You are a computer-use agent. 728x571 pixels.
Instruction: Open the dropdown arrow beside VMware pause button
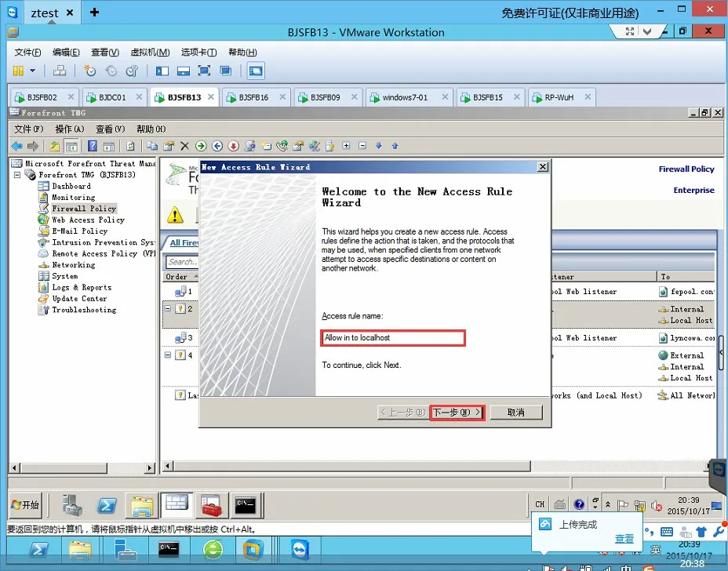pos(32,71)
